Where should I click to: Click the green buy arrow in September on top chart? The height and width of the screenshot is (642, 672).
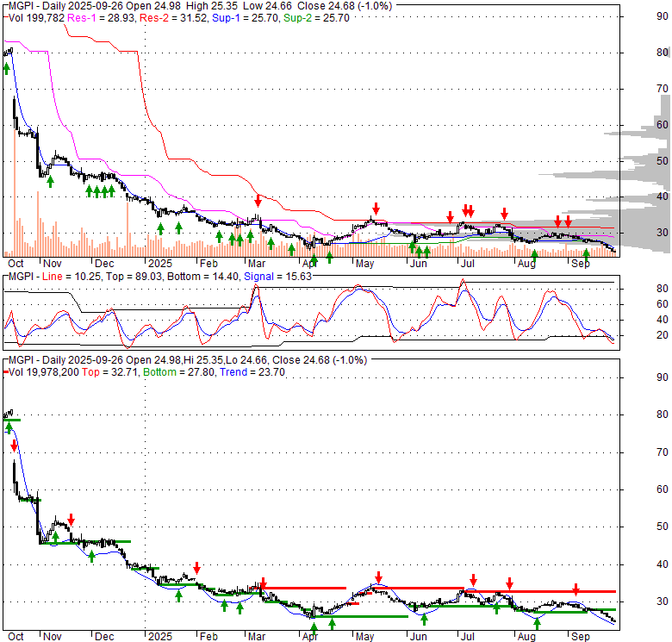[587, 253]
